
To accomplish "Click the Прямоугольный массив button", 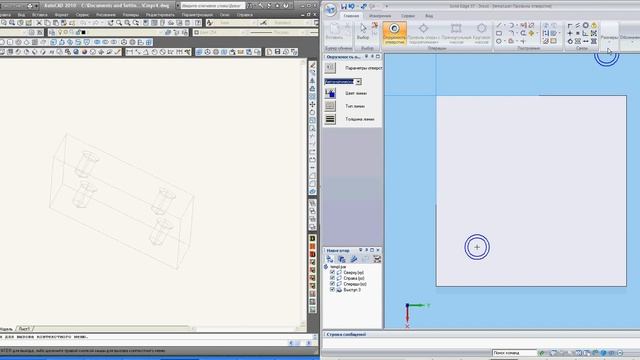I will [x=456, y=33].
